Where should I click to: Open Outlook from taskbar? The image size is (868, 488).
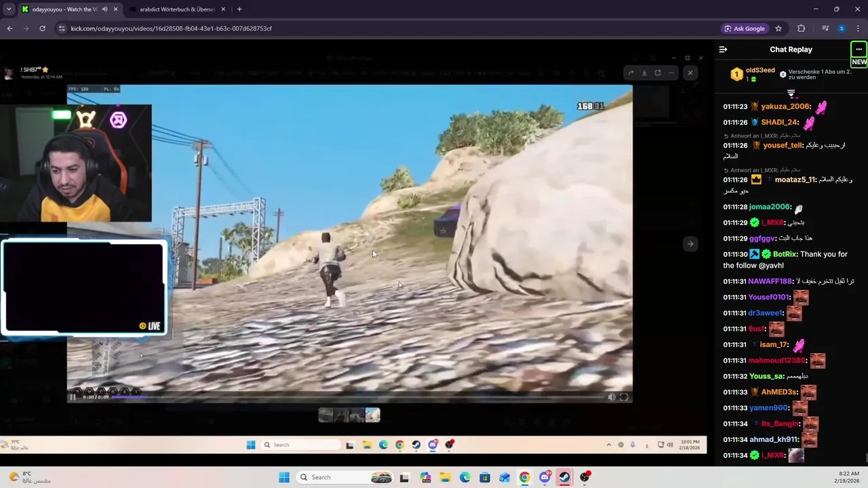pyautogui.click(x=505, y=477)
